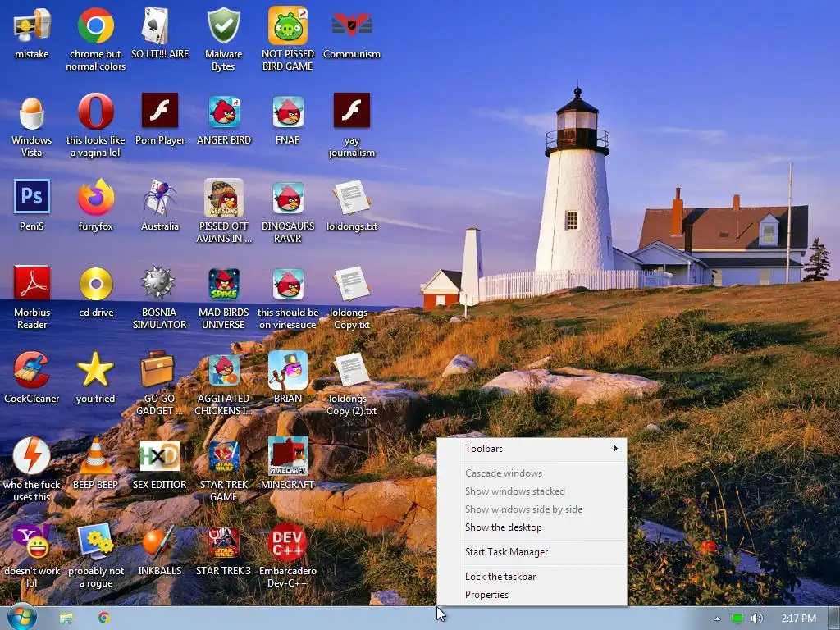Screen dimensions: 840x630
Task: Toggle 'Lock the taskbar' option
Action: [532, 577]
